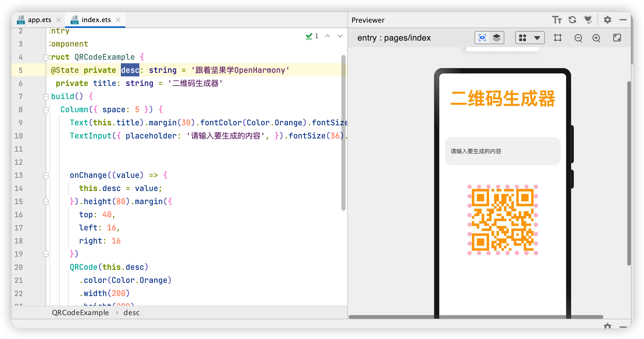
Task: Click the .color(Color.Orange) code line
Action: [125, 280]
